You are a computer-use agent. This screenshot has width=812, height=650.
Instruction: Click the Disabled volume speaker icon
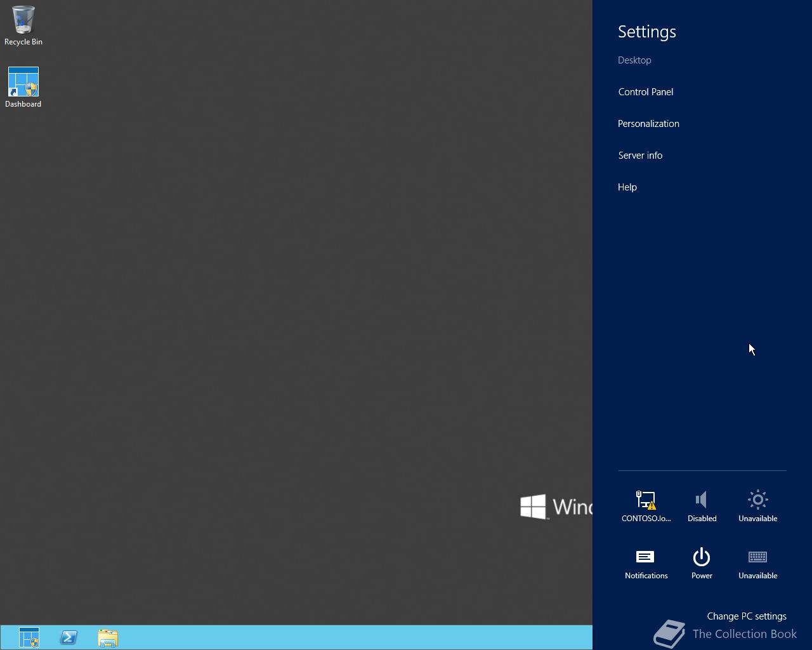702,506
